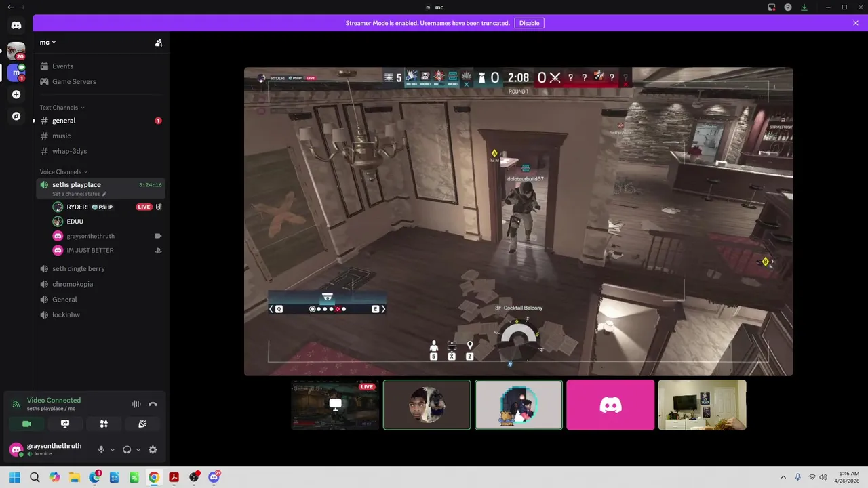
Task: Mute the microphone
Action: point(102,449)
